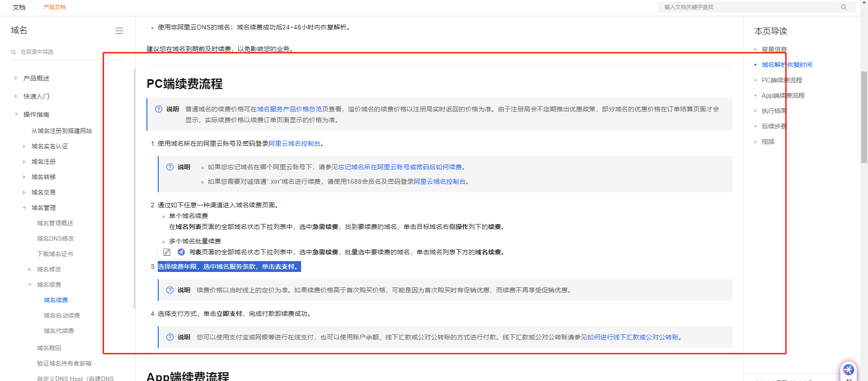Jump to 背景信息 in page guide

(x=774, y=49)
